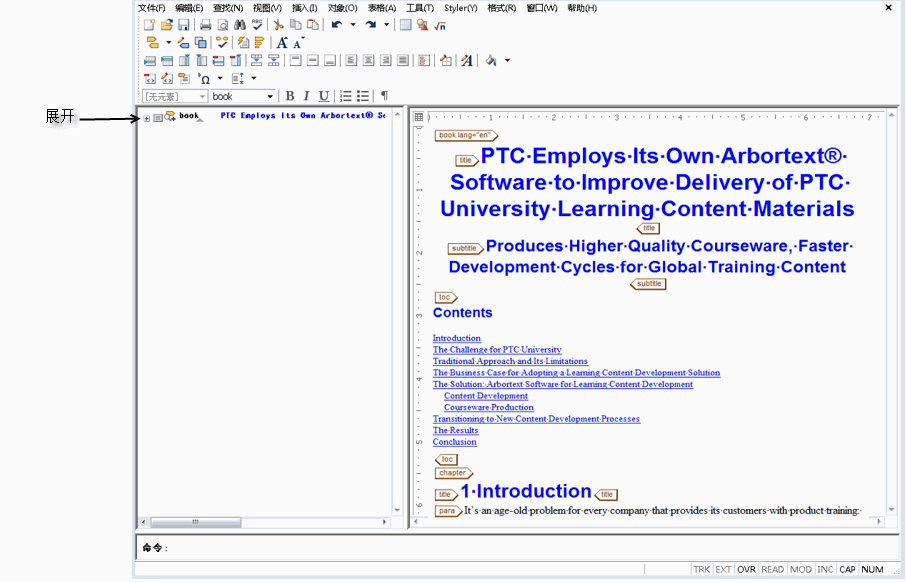The image size is (906, 583).
Task: Click the Check Completeness checkmark icon
Action: (222, 42)
